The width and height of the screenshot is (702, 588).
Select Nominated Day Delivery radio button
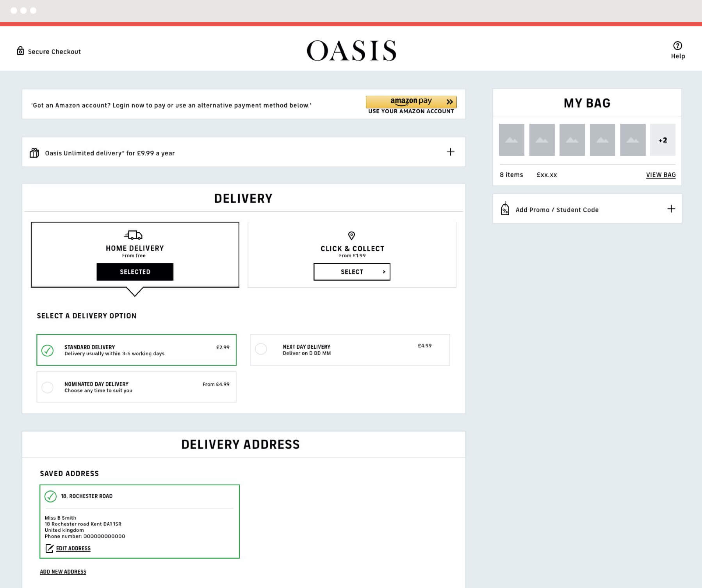pyautogui.click(x=47, y=387)
